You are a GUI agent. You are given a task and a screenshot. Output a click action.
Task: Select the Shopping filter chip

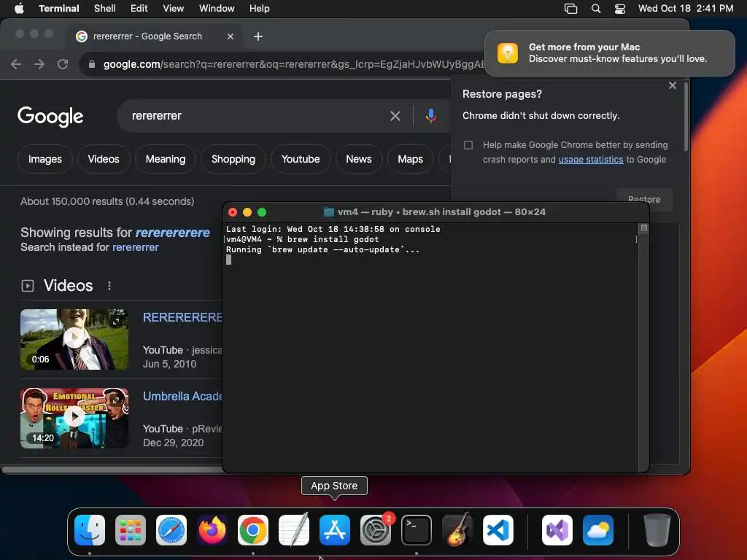[233, 159]
